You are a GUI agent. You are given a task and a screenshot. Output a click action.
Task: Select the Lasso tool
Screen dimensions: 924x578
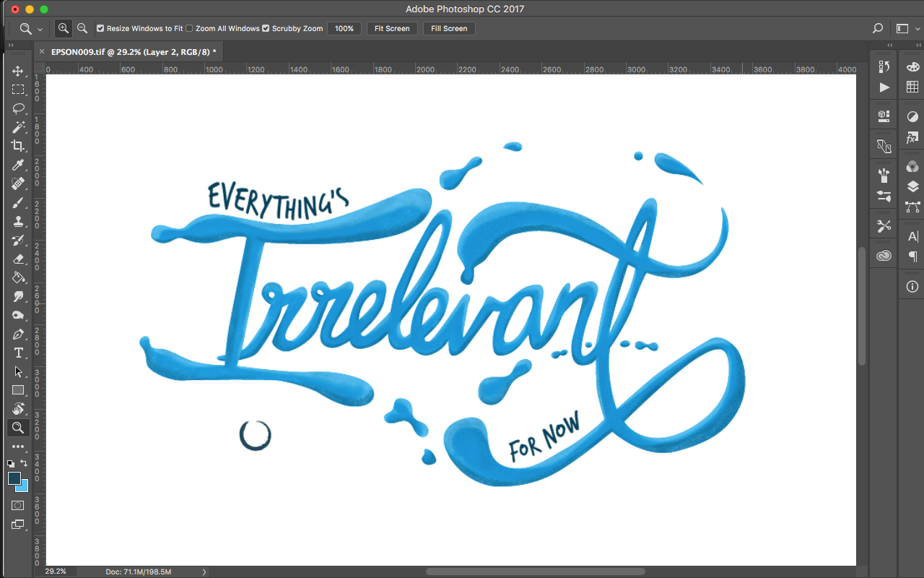click(x=18, y=108)
